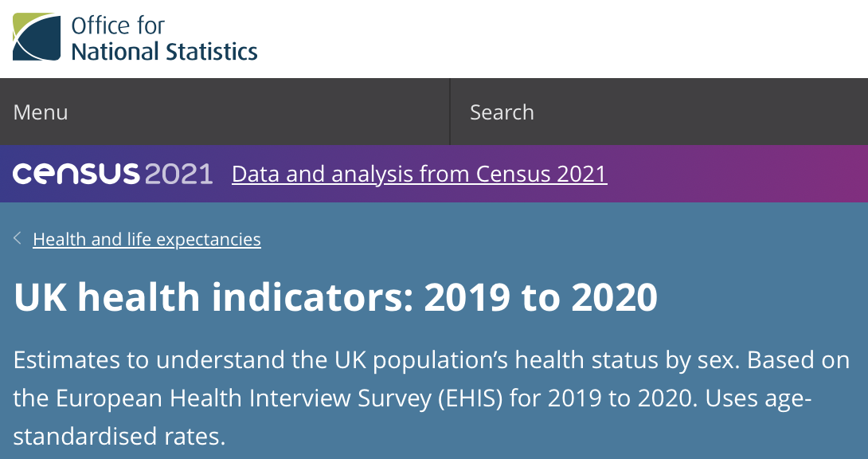This screenshot has width=868, height=459.
Task: Expand the Menu bar on its empty right side
Action: click(319, 112)
